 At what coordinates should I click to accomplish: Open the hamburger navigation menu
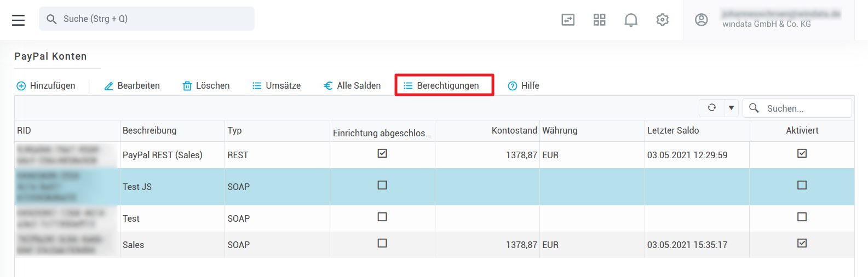pos(19,20)
